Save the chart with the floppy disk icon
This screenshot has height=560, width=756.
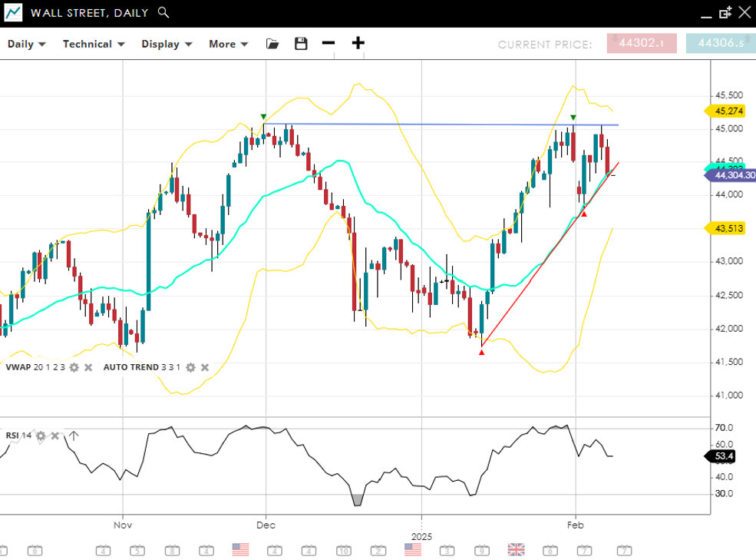click(301, 44)
